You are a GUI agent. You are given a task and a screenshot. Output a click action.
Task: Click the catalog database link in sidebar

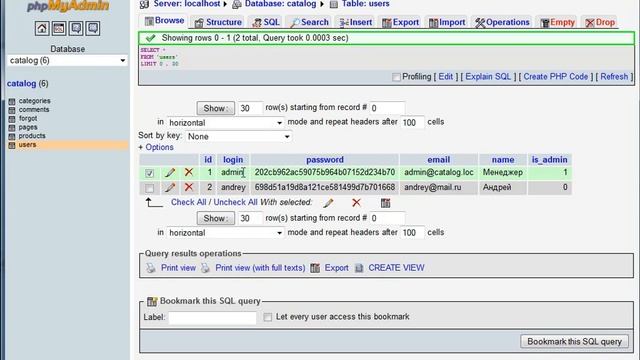pyautogui.click(x=22, y=84)
